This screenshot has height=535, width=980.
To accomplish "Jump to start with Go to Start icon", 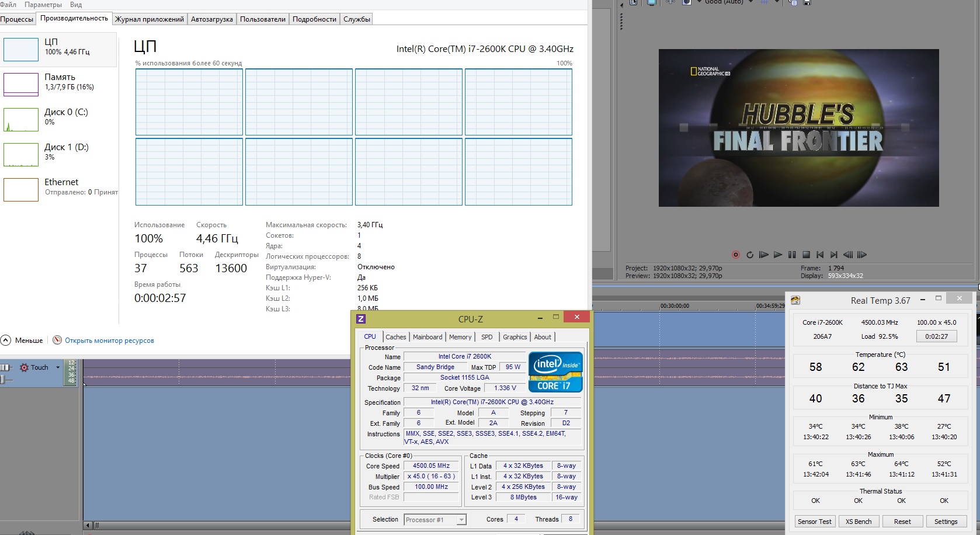I will point(820,255).
